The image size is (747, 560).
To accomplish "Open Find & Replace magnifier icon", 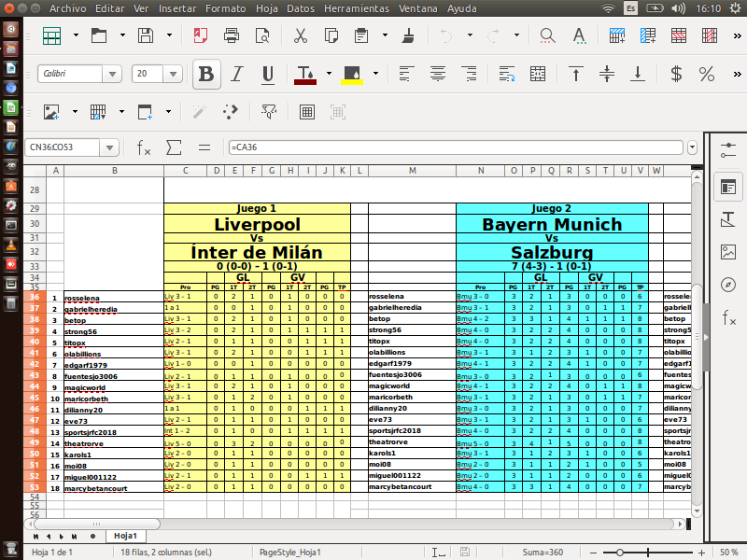I will pos(547,35).
